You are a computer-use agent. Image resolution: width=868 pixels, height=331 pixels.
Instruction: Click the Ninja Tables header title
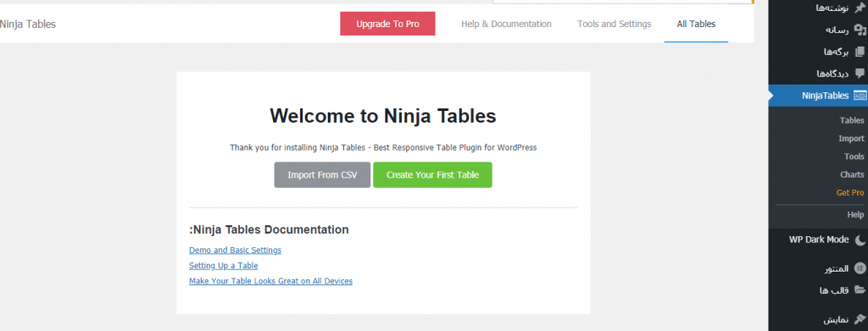click(28, 25)
